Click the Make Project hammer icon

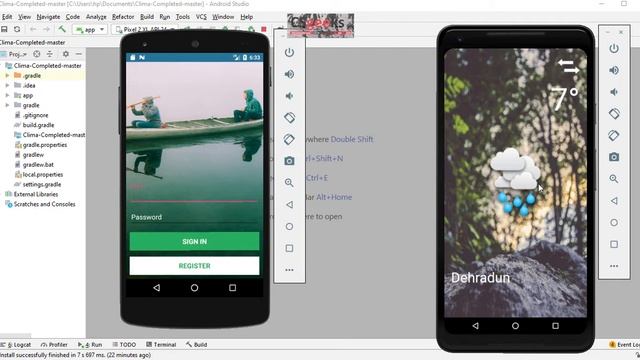62,29
